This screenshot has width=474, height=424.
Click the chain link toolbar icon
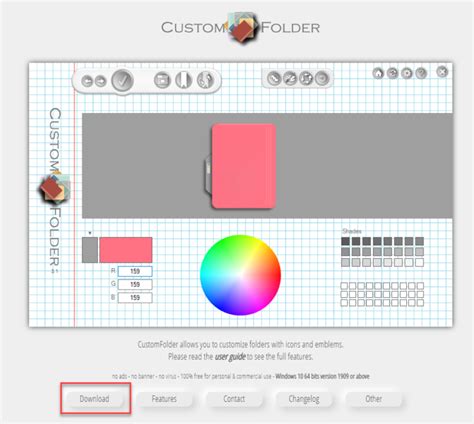(274, 79)
